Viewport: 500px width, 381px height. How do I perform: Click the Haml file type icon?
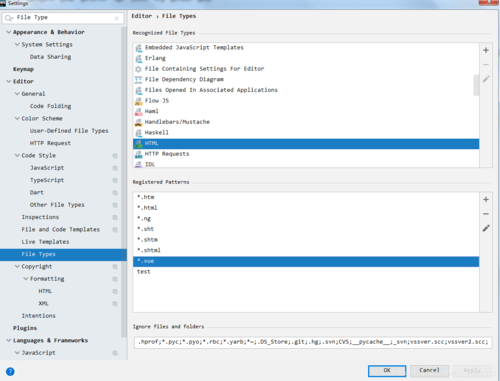138,112
